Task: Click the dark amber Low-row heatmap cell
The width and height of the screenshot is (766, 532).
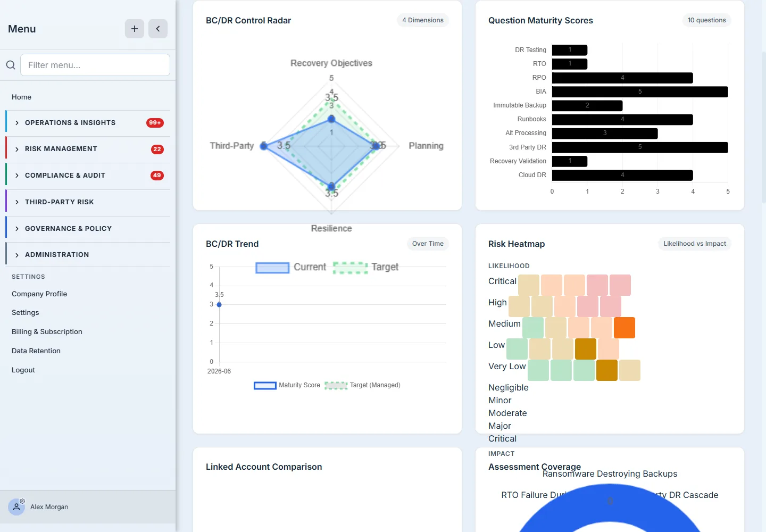Action: [x=586, y=349]
